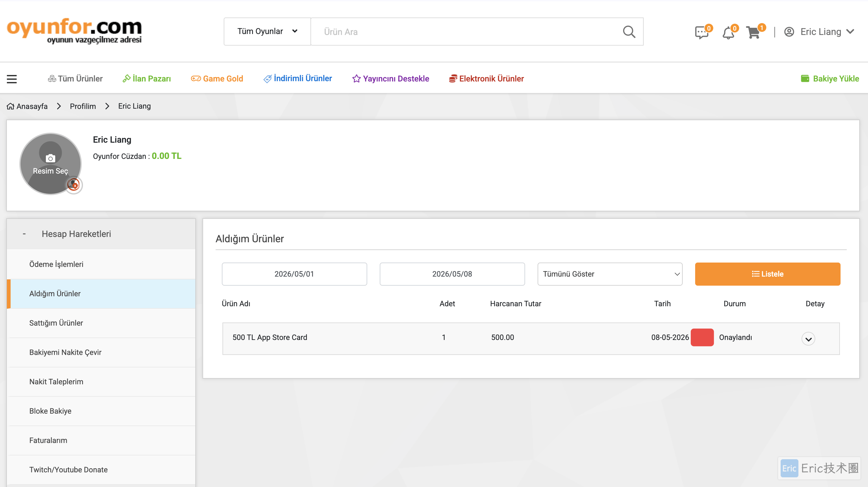The height and width of the screenshot is (487, 868).
Task: Click the unverified account badge on avatar
Action: 73,184
